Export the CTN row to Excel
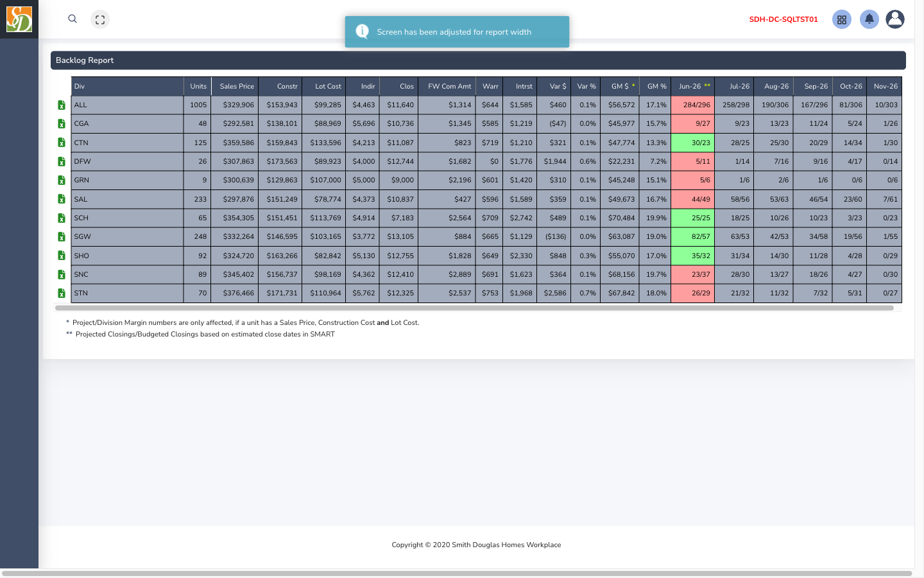Viewport: 924px width, 578px height. click(x=62, y=143)
